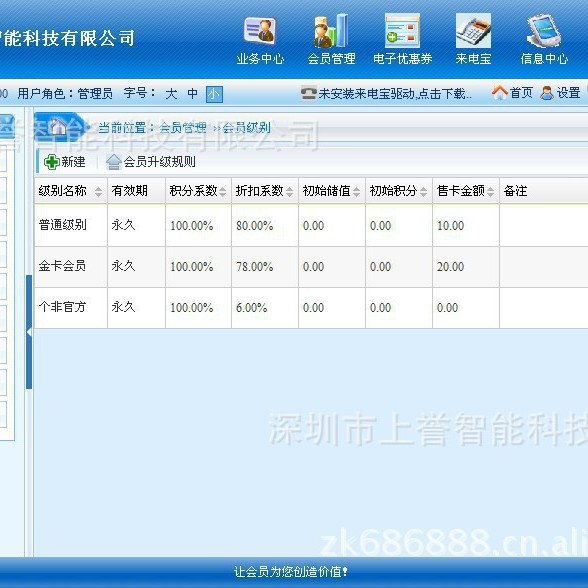Screen dimensions: 588x588
Task: Set font size to 中
Action: tap(192, 93)
